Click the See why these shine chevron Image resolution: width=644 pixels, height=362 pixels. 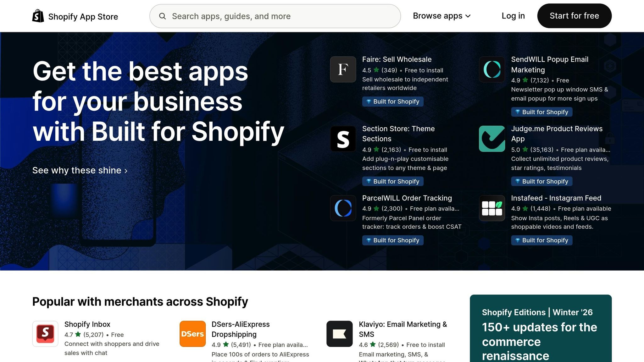point(126,171)
